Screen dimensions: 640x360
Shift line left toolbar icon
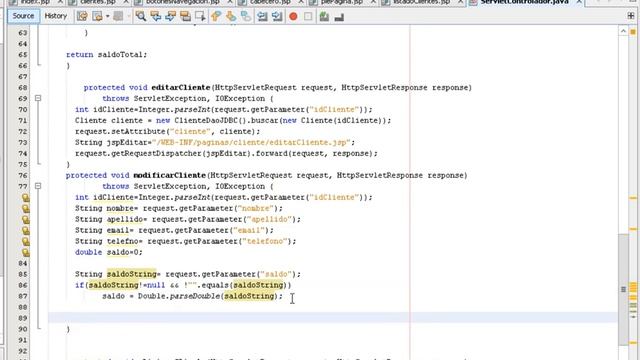[x=262, y=16]
